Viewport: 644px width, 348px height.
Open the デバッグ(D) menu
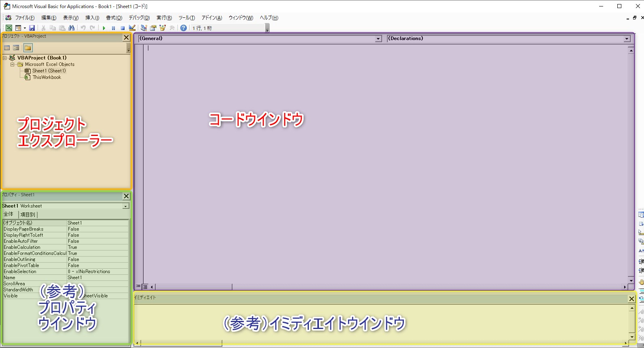(139, 18)
